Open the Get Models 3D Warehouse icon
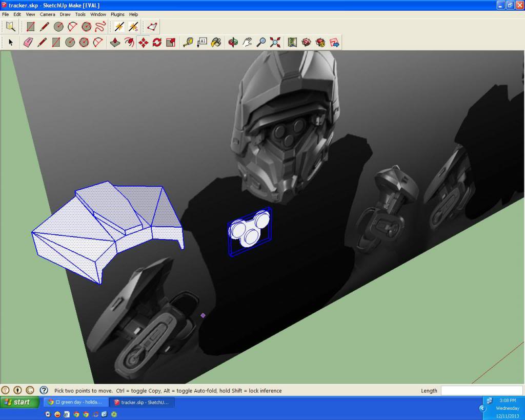This screenshot has width=525, height=420. point(307,43)
